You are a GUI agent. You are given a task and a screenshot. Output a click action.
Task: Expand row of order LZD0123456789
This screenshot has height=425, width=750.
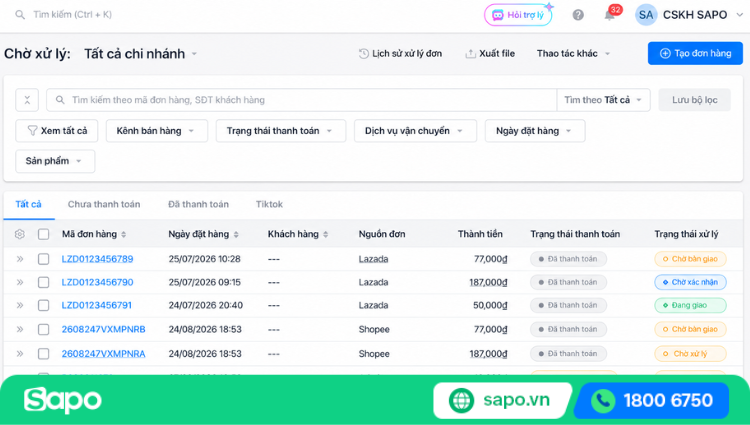pyautogui.click(x=20, y=259)
